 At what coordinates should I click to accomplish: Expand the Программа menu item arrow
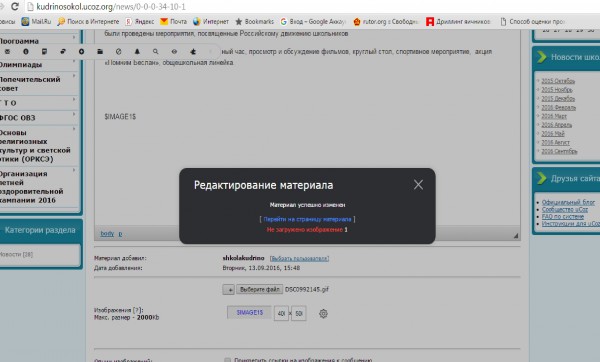(74, 38)
